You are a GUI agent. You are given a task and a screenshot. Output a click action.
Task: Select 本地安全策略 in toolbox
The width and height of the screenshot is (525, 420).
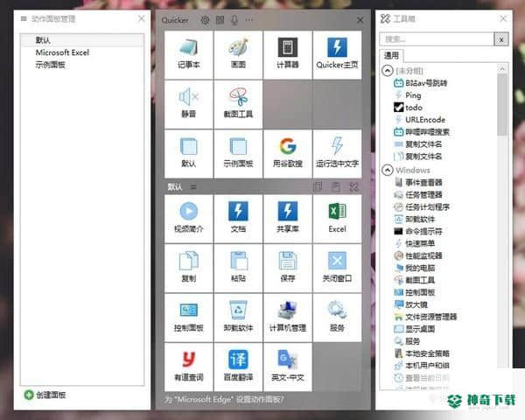click(422, 353)
